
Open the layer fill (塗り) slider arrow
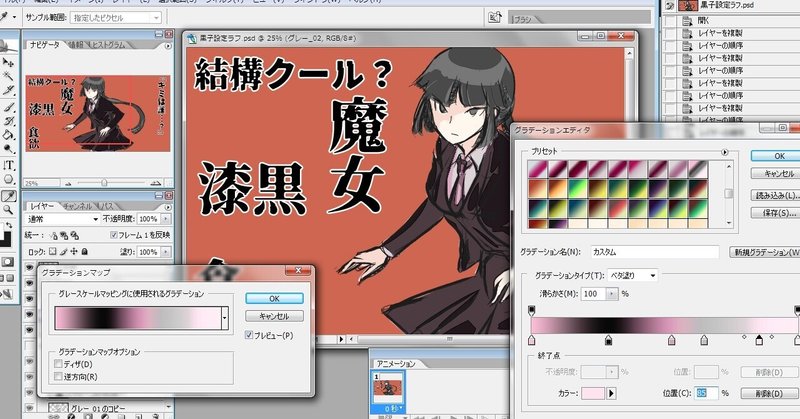click(166, 252)
